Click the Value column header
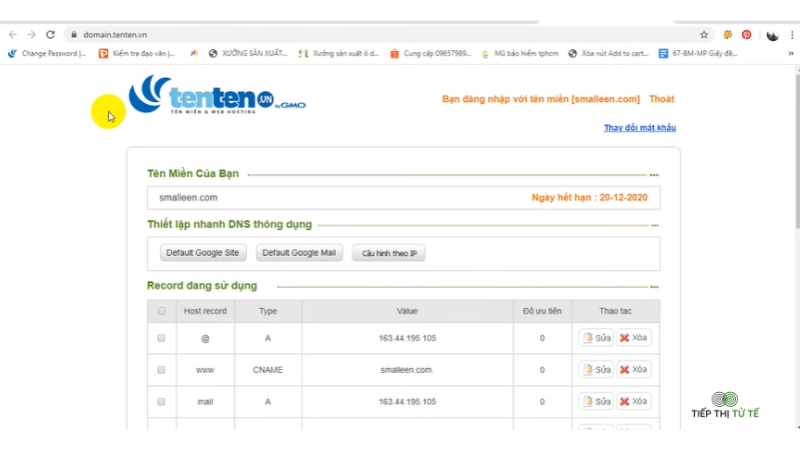 pos(407,311)
